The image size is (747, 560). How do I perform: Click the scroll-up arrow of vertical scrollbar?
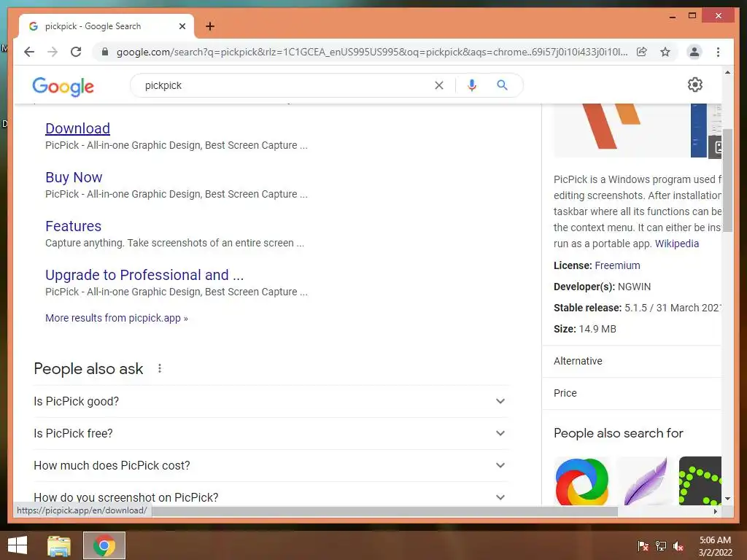[x=727, y=73]
